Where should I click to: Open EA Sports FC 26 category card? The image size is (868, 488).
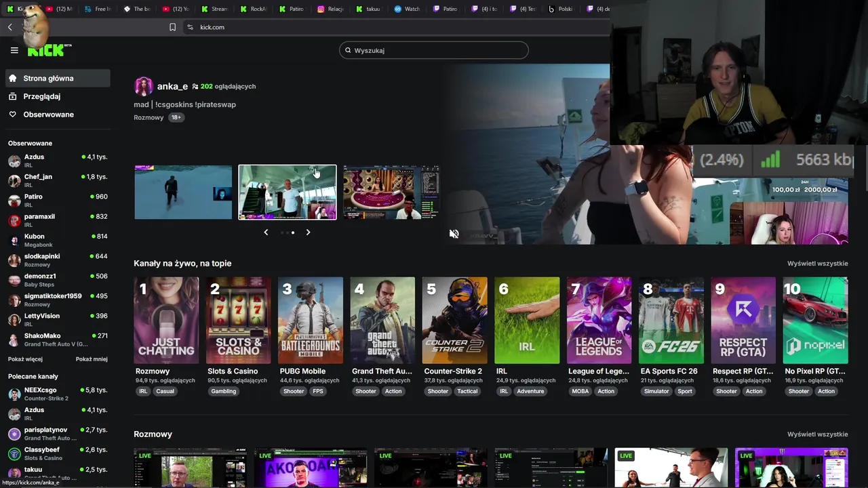(x=671, y=320)
